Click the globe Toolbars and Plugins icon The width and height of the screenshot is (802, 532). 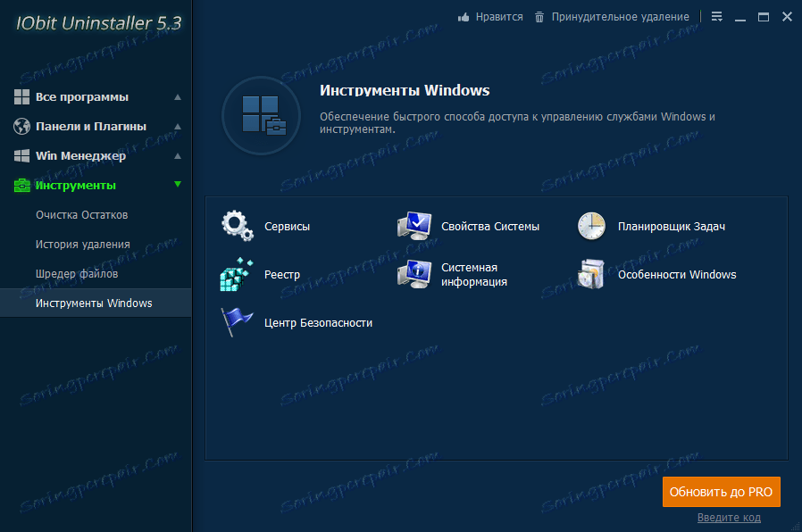tap(21, 126)
